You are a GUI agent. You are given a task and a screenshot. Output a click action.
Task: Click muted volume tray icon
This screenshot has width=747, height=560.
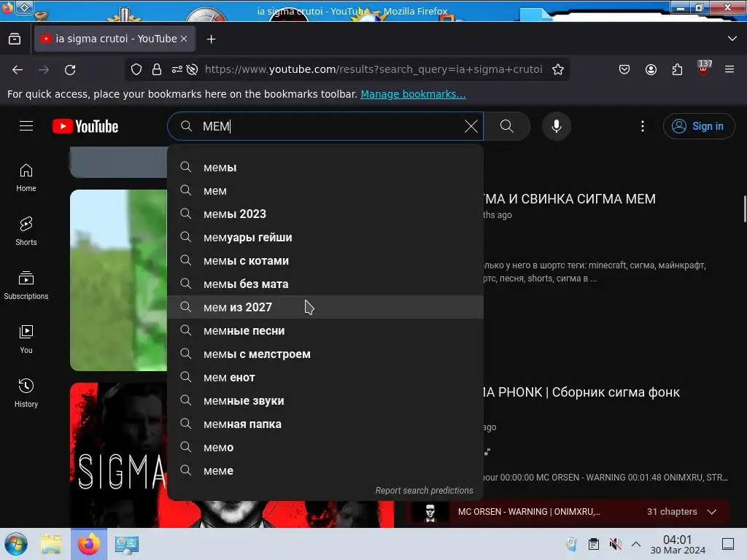[x=615, y=544]
